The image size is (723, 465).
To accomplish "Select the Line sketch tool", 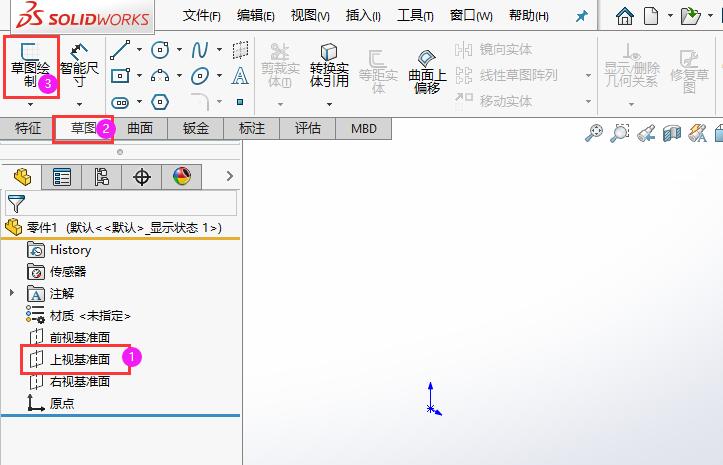I will (120, 50).
